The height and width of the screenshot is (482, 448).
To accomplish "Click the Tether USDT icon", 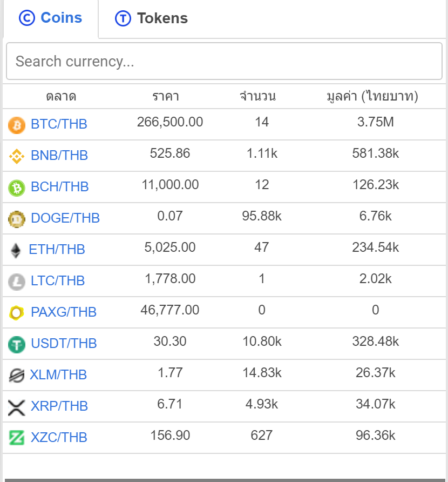I will (17, 344).
